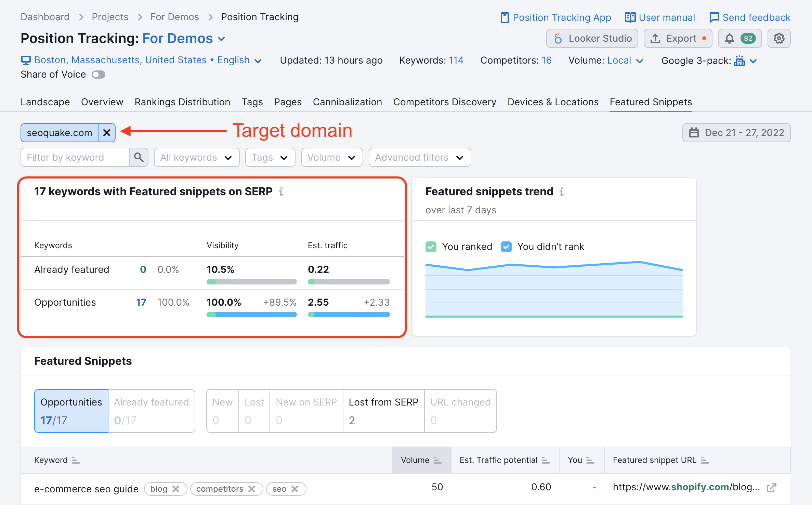Open the All keywords dropdown
This screenshot has height=505, width=812.
point(196,157)
